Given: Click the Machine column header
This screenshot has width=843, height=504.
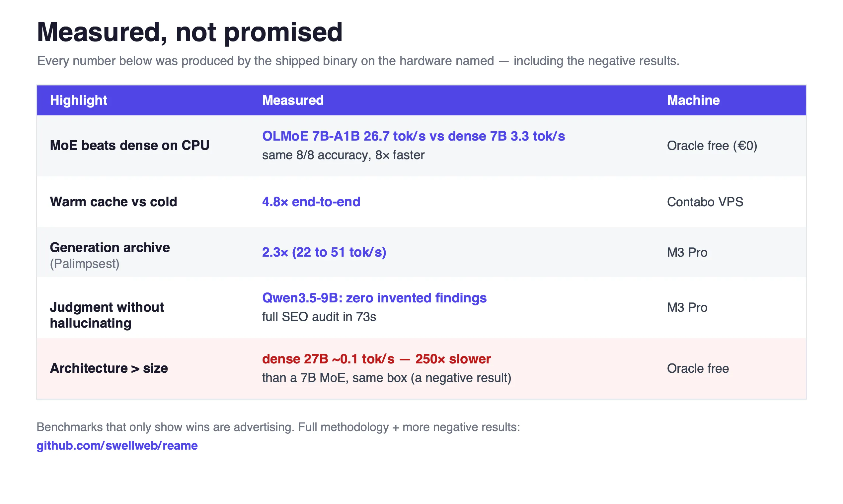Looking at the screenshot, I should point(693,100).
